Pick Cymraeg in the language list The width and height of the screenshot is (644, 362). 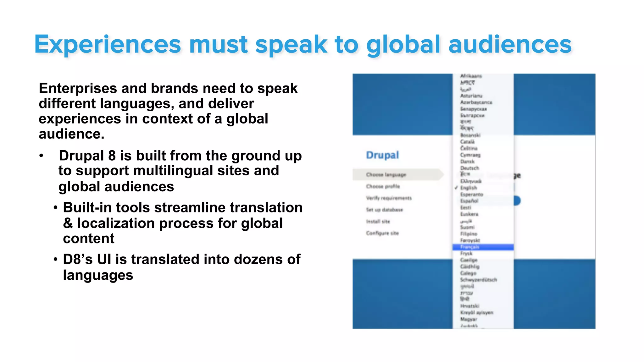pos(470,155)
